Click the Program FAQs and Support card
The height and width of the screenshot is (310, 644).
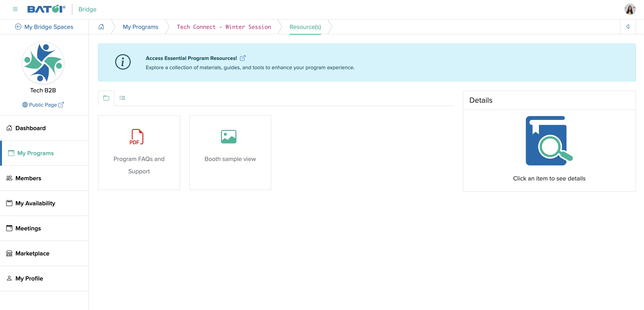pos(139,152)
